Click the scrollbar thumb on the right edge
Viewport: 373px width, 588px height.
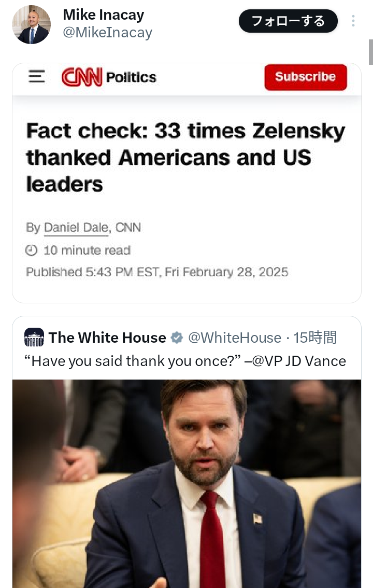pos(370,51)
